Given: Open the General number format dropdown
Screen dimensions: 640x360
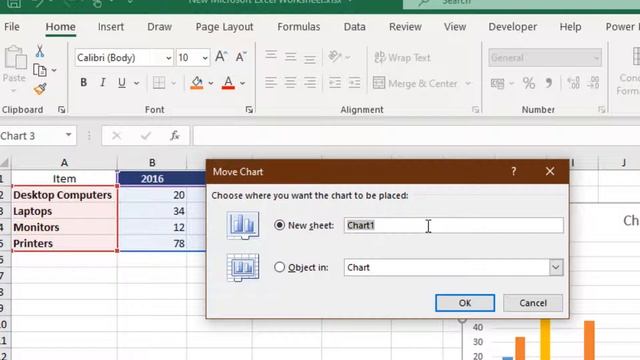Looking at the screenshot, I should (x=596, y=58).
